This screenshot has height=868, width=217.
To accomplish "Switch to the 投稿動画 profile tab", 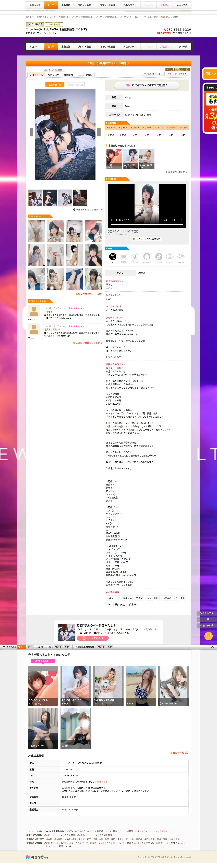I will coord(68,75).
